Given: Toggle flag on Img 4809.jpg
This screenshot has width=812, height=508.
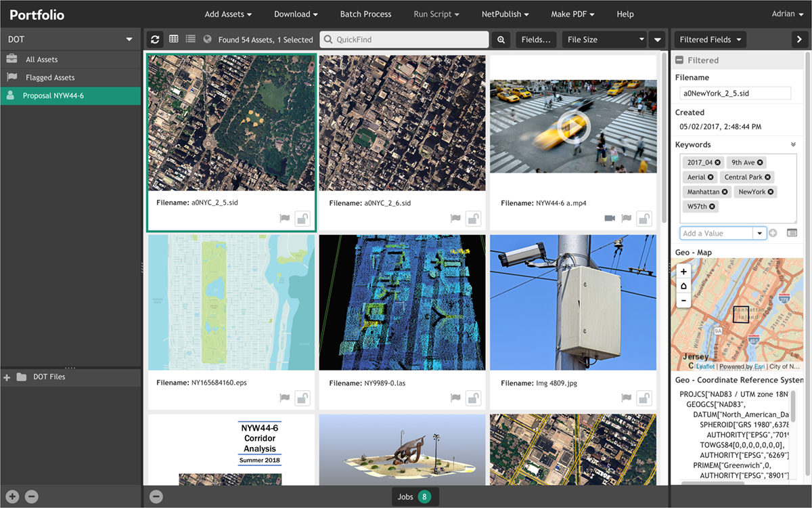Looking at the screenshot, I should pos(627,398).
